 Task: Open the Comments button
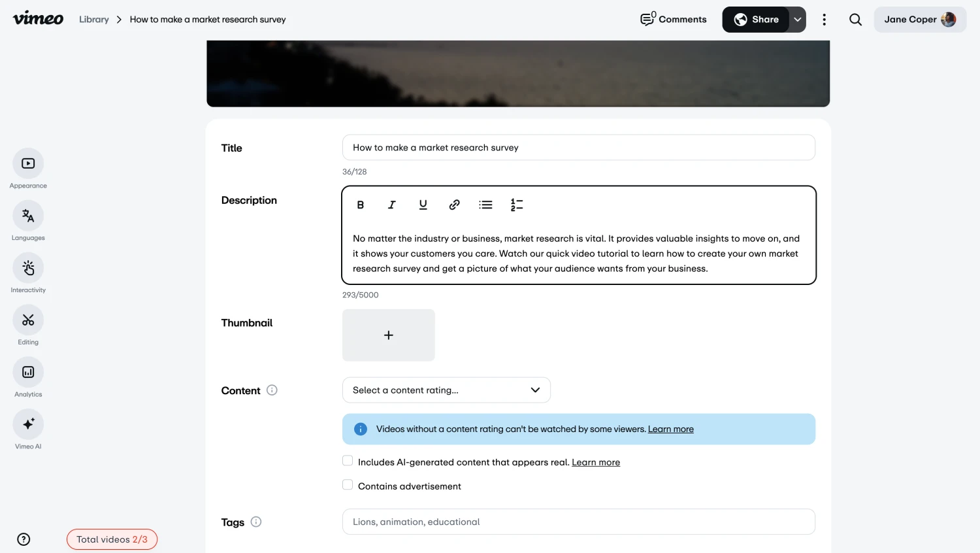click(x=674, y=20)
